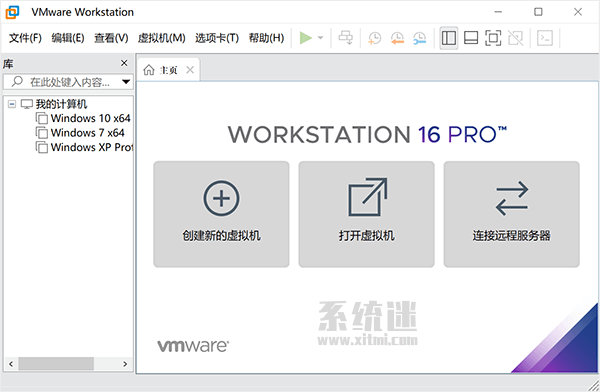Power on the virtual machine (green play)

coord(305,38)
